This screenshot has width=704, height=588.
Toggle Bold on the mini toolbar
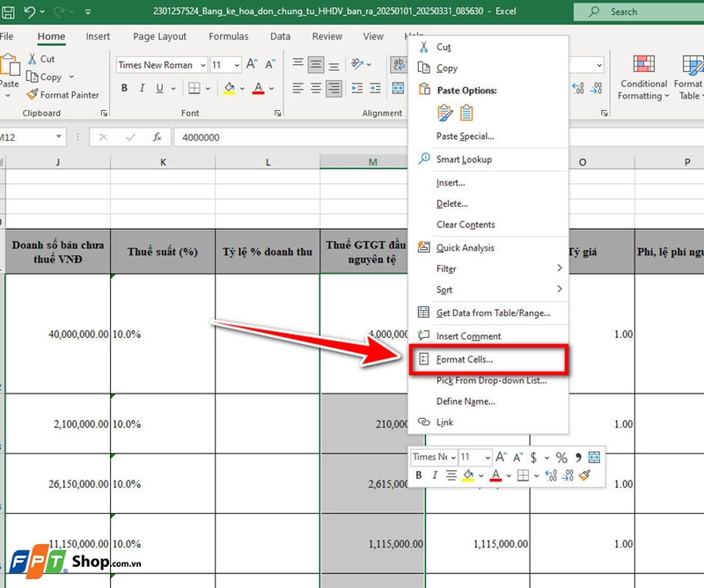[418, 475]
